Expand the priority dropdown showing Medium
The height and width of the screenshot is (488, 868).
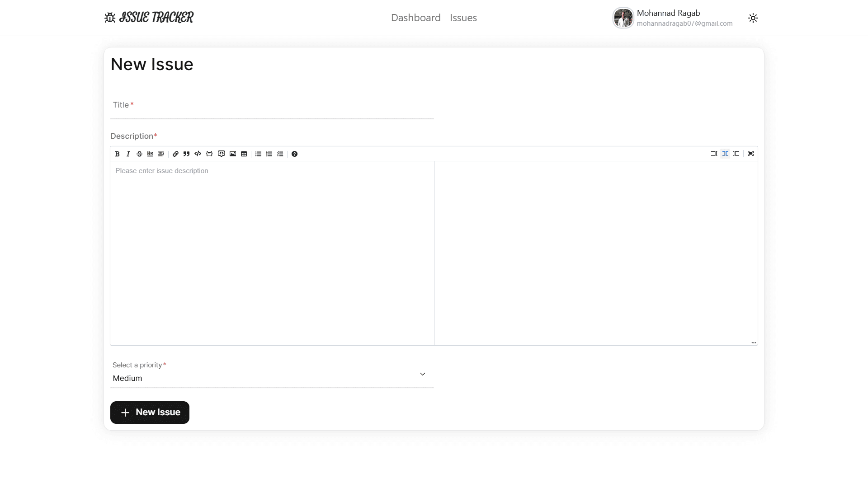click(x=272, y=374)
